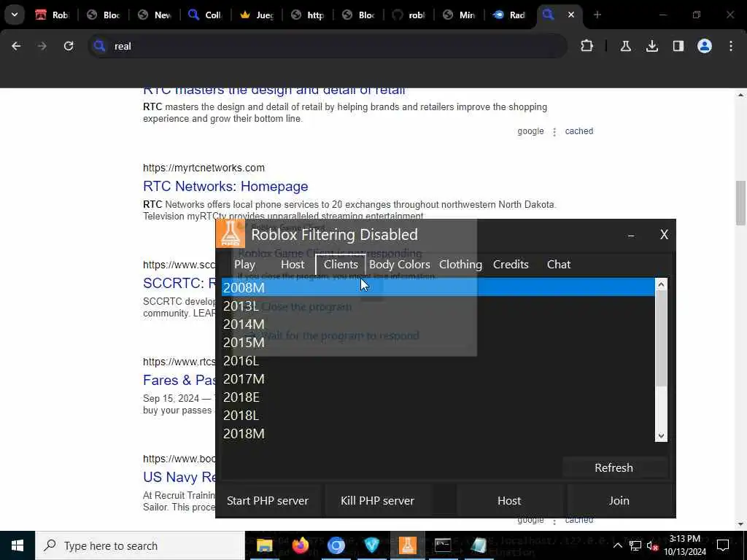Click the page vertical scrollbar thumb
The image size is (747, 560).
[740, 203]
